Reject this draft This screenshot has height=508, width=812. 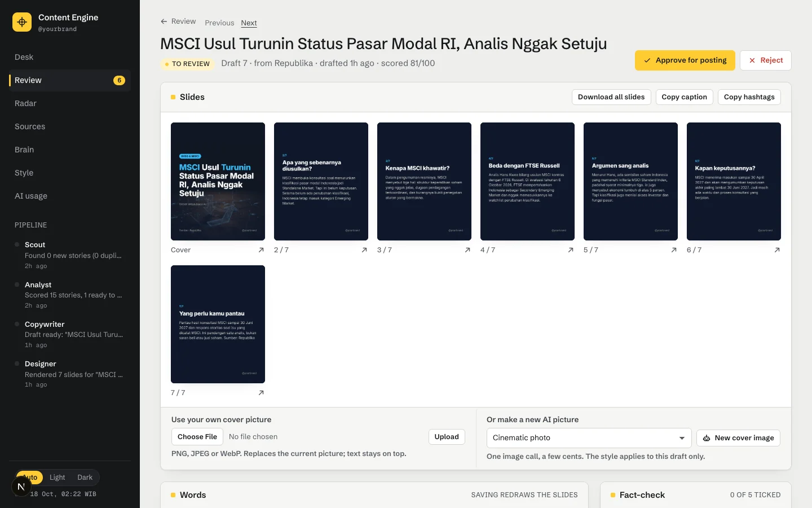[x=766, y=60]
